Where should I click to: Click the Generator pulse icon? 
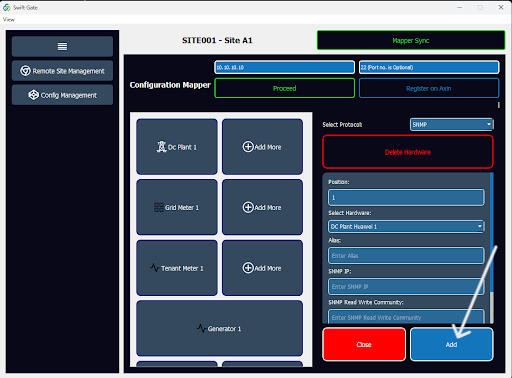pyautogui.click(x=201, y=328)
